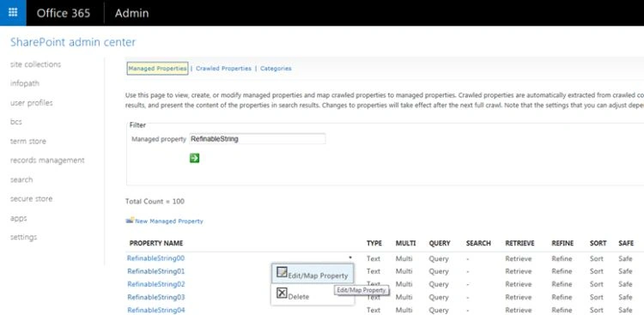The image size is (644, 315).
Task: Click the Edit/Map Property pencil icon
Action: [282, 272]
